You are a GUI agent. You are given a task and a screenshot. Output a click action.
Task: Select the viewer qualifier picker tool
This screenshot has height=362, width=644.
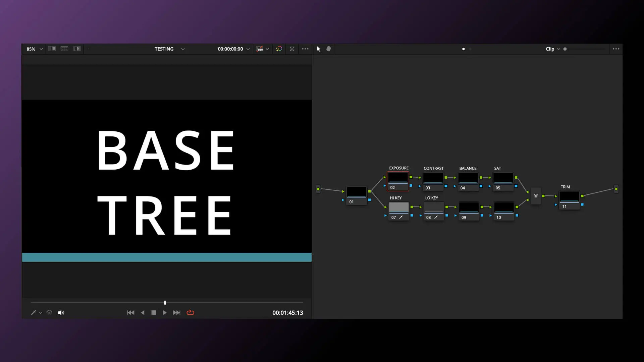[x=34, y=312]
